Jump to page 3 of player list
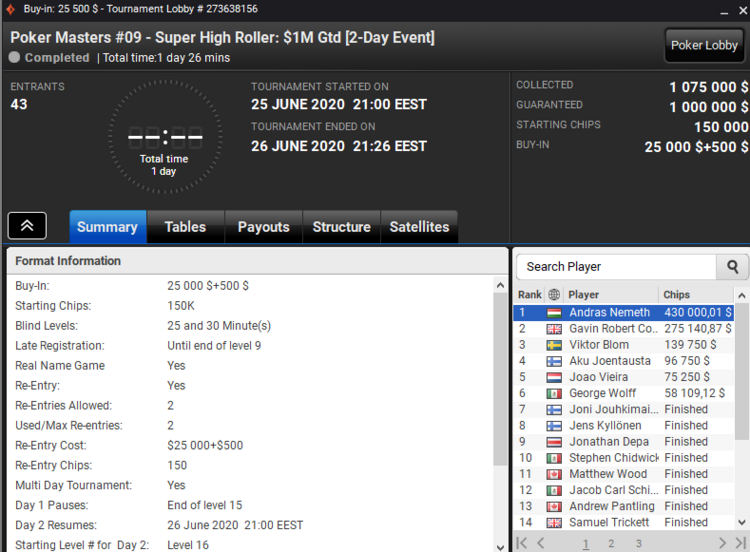The image size is (750, 552). (639, 544)
